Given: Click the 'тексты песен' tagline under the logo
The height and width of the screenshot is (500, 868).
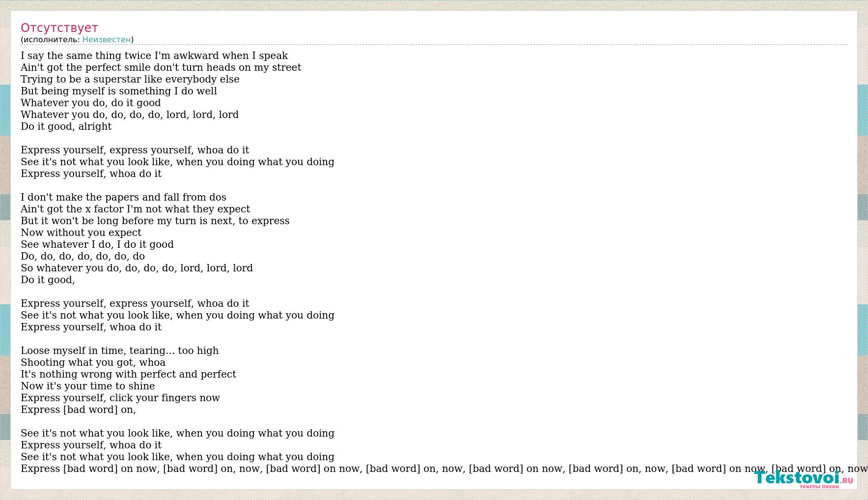Looking at the screenshot, I should 819,486.
